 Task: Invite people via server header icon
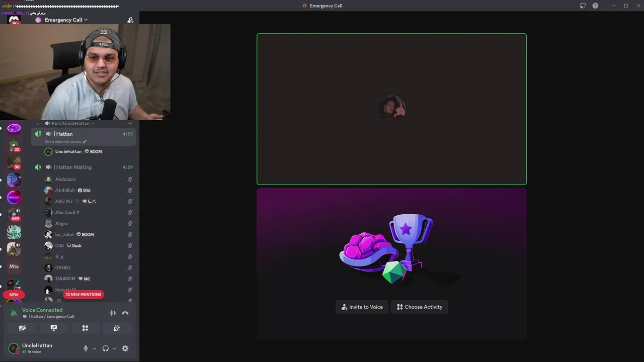pyautogui.click(x=130, y=20)
